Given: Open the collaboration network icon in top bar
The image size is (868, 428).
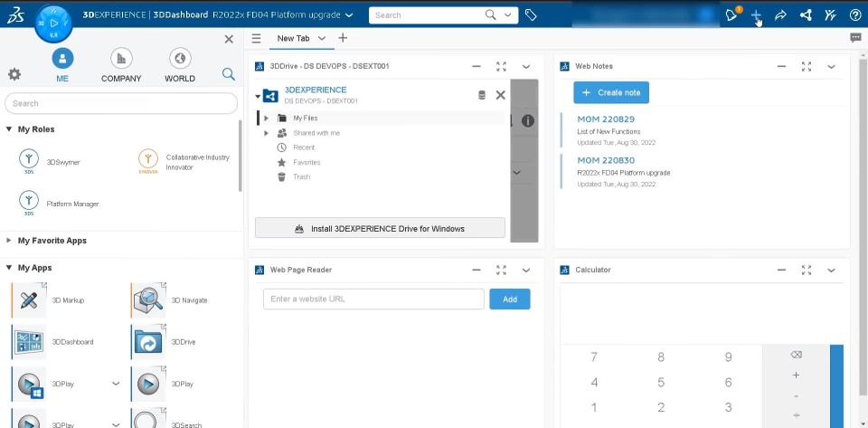Looking at the screenshot, I should (806, 15).
